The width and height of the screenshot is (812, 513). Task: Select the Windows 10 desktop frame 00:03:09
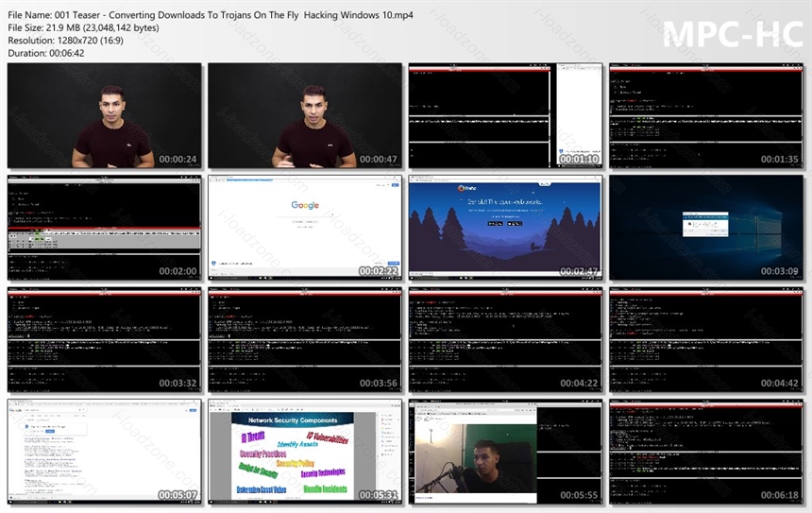pos(706,228)
